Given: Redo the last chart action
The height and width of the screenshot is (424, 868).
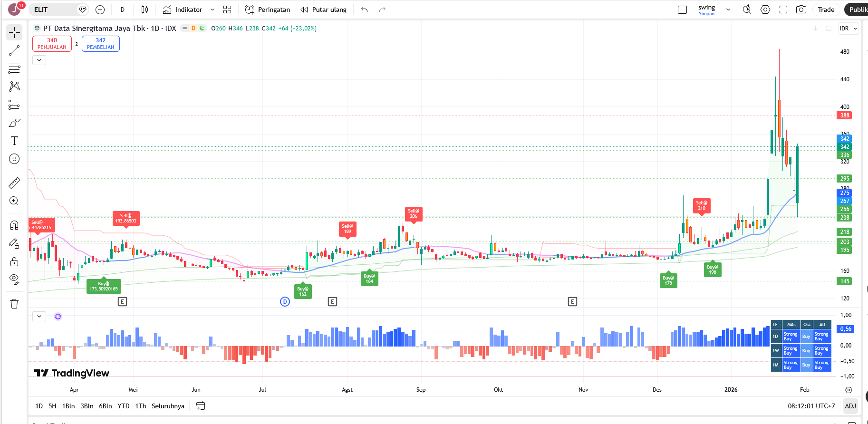Looking at the screenshot, I should pyautogui.click(x=382, y=10).
